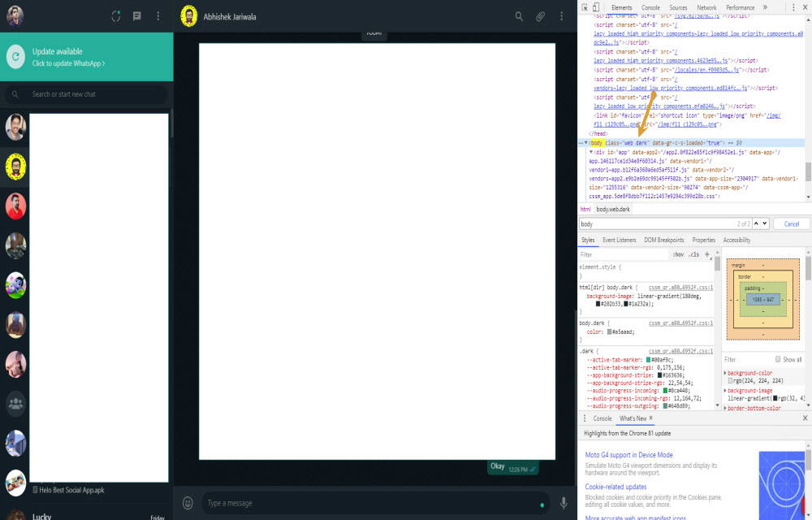Click the microphone voice message icon
The width and height of the screenshot is (812, 520).
564,503
